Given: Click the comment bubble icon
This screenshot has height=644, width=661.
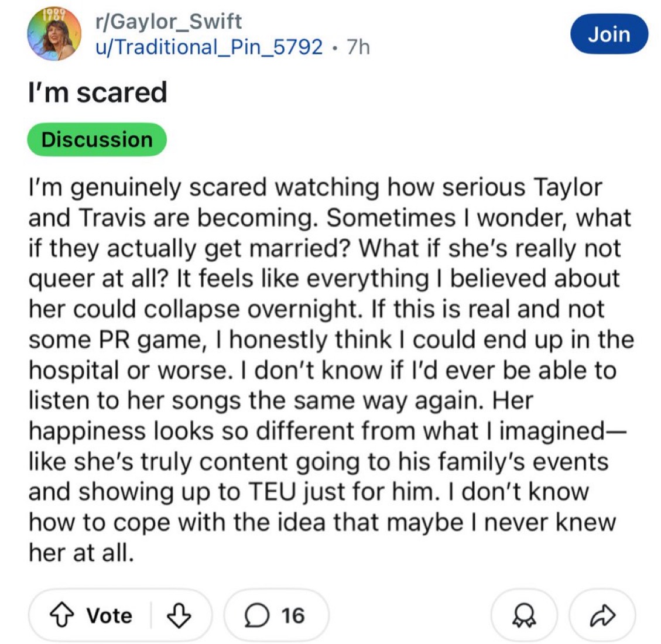Looking at the screenshot, I should [255, 615].
